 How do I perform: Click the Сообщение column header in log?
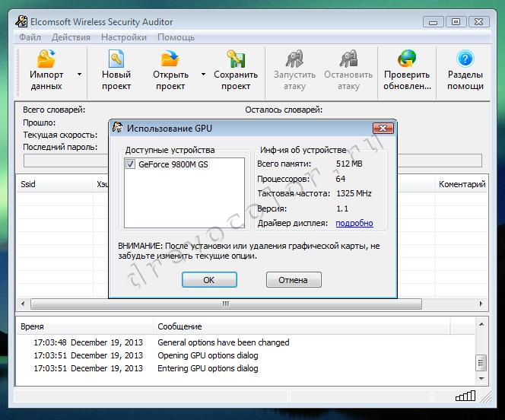(301, 326)
